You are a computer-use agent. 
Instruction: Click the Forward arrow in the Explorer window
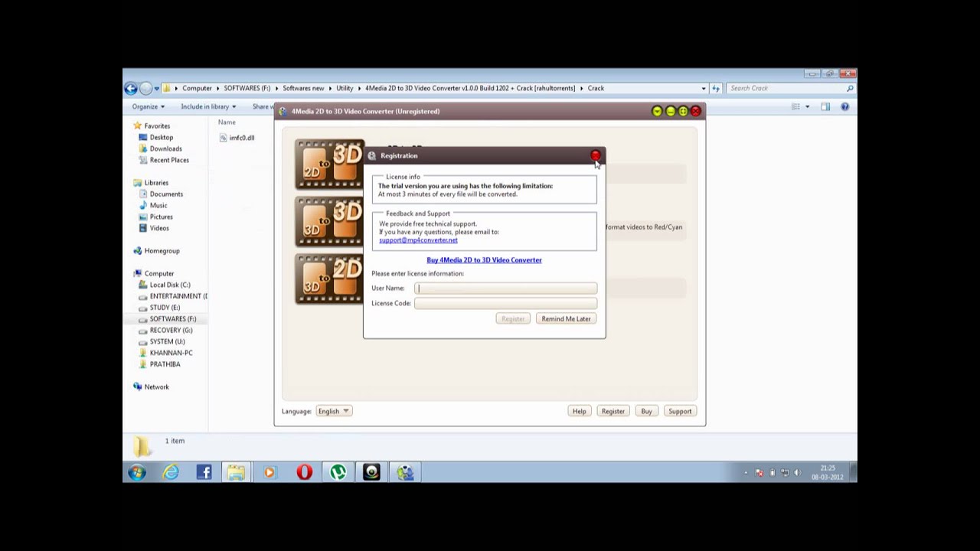tap(145, 89)
